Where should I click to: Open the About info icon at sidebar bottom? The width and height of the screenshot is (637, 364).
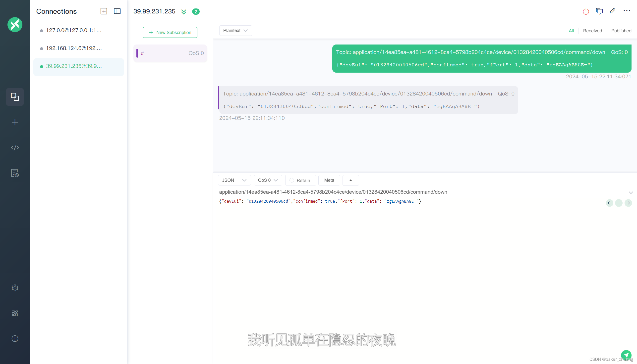[15, 338]
